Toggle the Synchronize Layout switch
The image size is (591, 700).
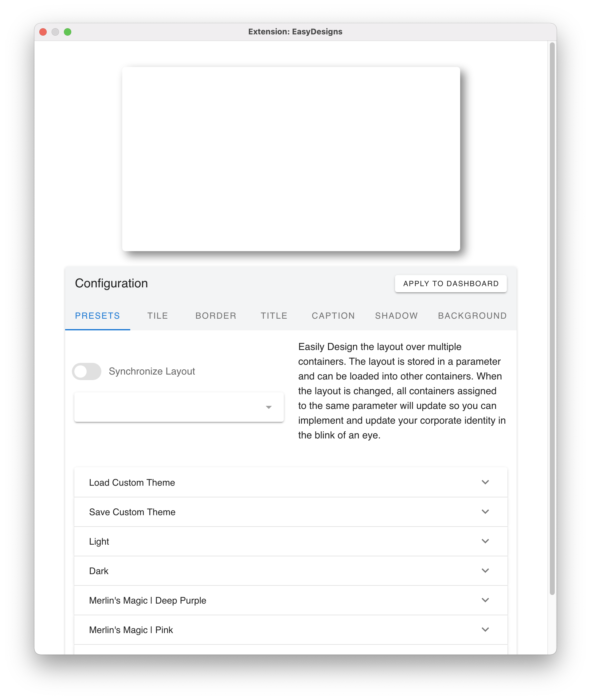tap(86, 371)
